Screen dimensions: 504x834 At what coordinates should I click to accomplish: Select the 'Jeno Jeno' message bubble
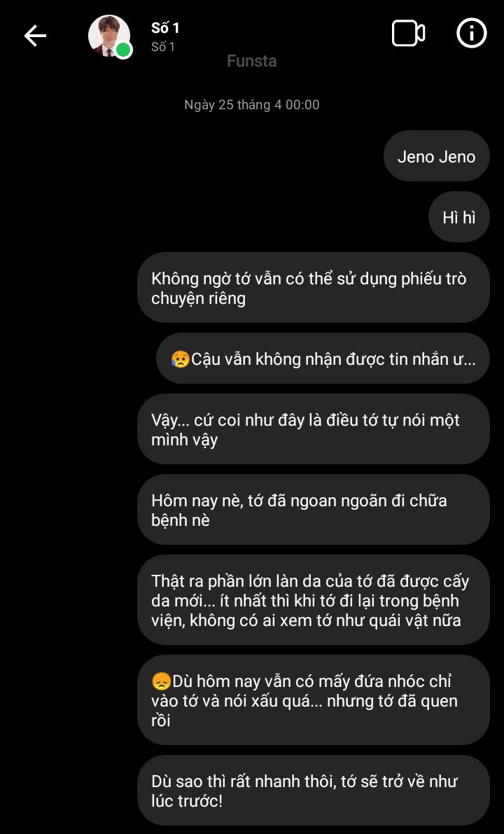pyautogui.click(x=437, y=156)
